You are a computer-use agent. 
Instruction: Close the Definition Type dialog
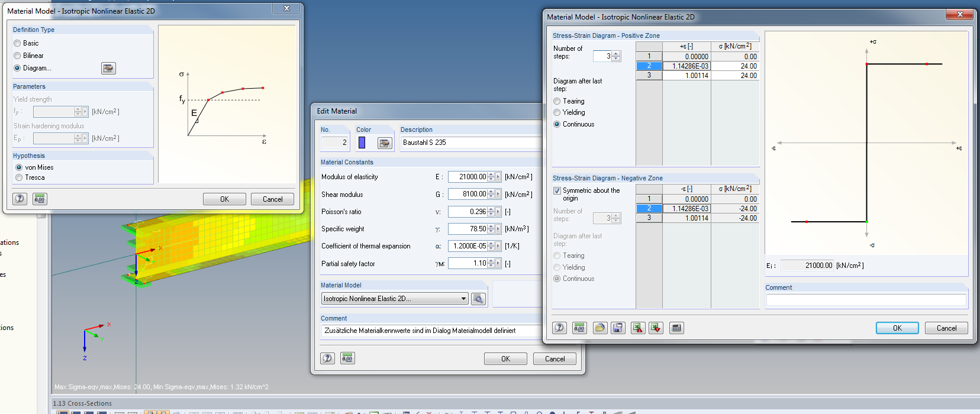286,8
